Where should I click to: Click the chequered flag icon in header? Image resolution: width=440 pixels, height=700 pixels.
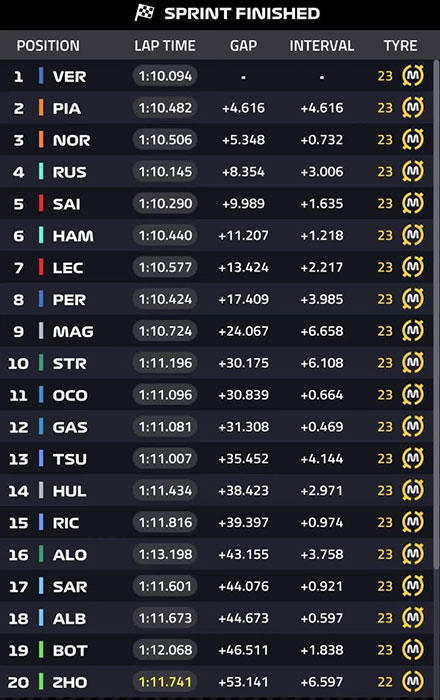tap(144, 13)
